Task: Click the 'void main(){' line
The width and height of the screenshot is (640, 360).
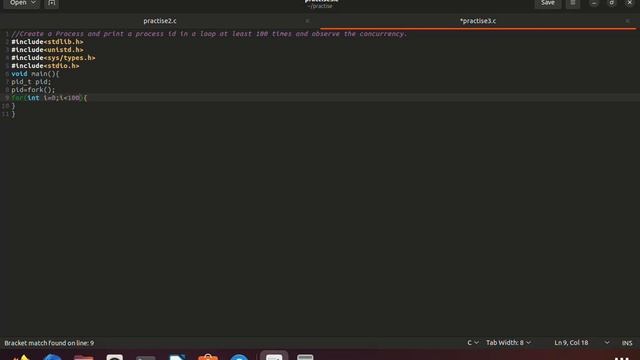Action: click(x=35, y=74)
